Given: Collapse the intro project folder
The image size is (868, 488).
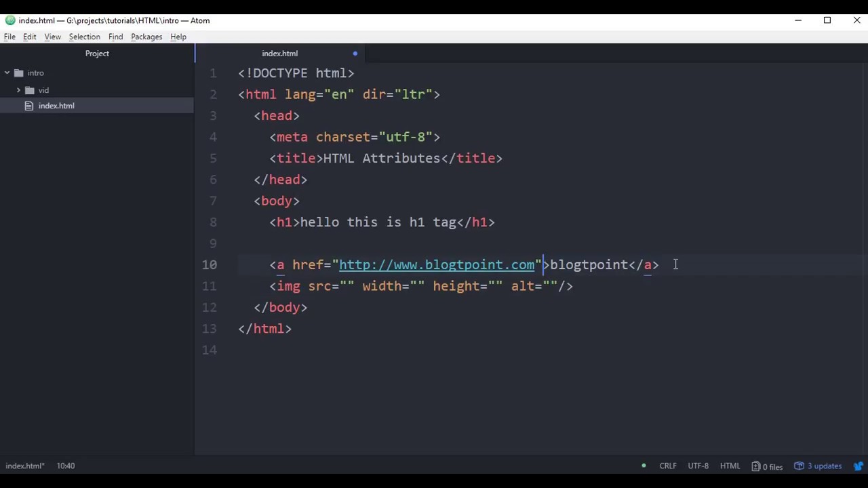Looking at the screenshot, I should [7, 73].
